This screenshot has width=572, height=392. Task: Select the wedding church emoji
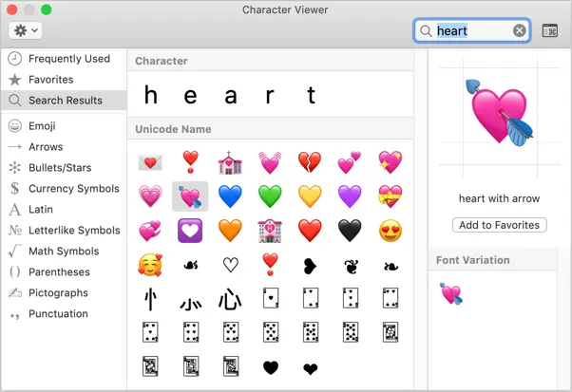pos(230,162)
